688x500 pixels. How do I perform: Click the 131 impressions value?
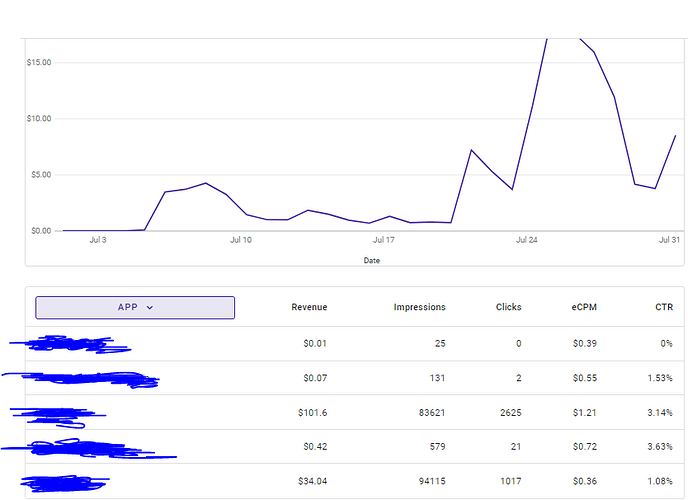pyautogui.click(x=437, y=378)
